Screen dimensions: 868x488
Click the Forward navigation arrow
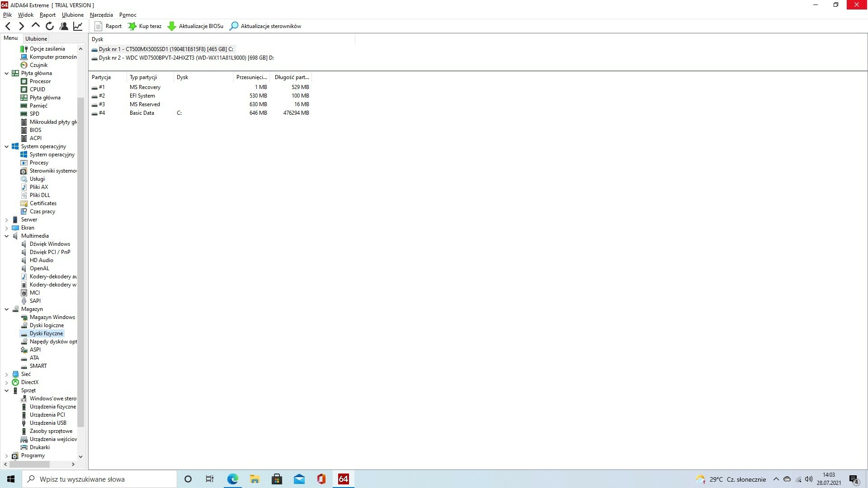(21, 26)
